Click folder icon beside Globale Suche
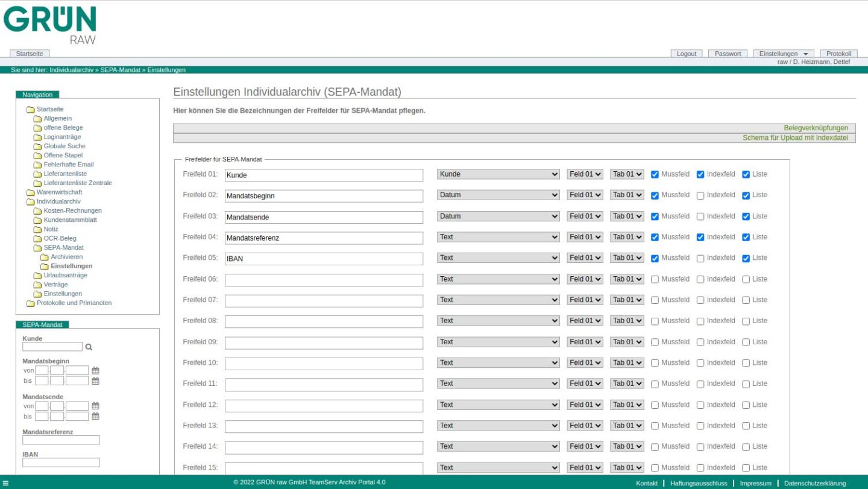The image size is (868, 489). click(x=37, y=147)
